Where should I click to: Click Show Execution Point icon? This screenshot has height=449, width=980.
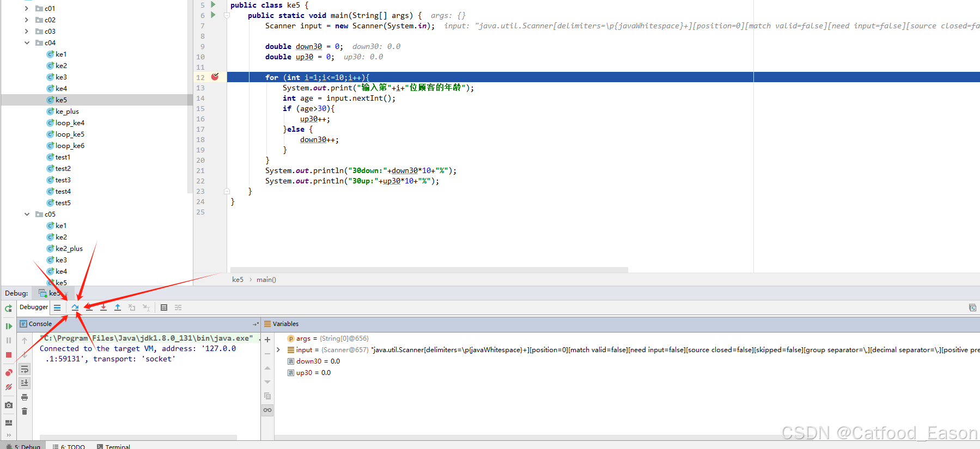pos(57,307)
